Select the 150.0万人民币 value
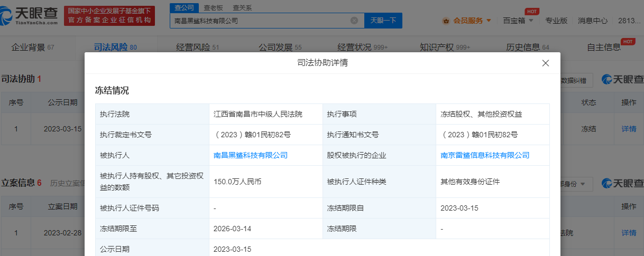Screen dimensions: 644x256 [x=237, y=182]
